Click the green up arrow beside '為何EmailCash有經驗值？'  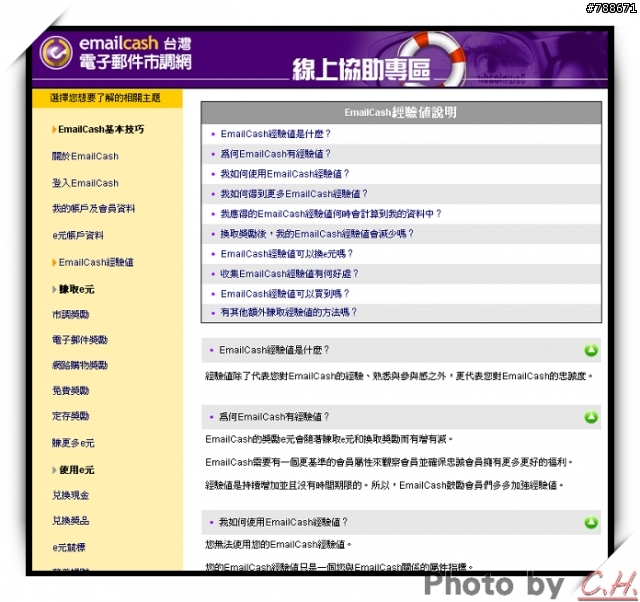(591, 417)
